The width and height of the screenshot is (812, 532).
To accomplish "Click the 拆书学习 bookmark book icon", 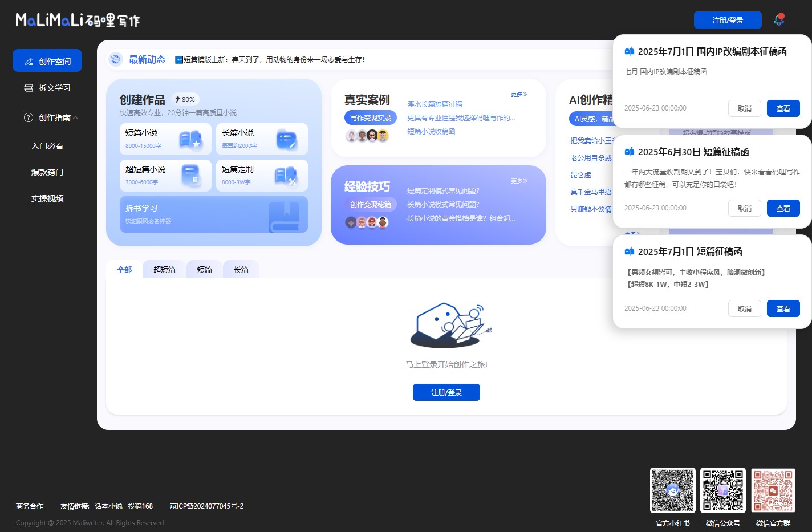I will pos(285,216).
